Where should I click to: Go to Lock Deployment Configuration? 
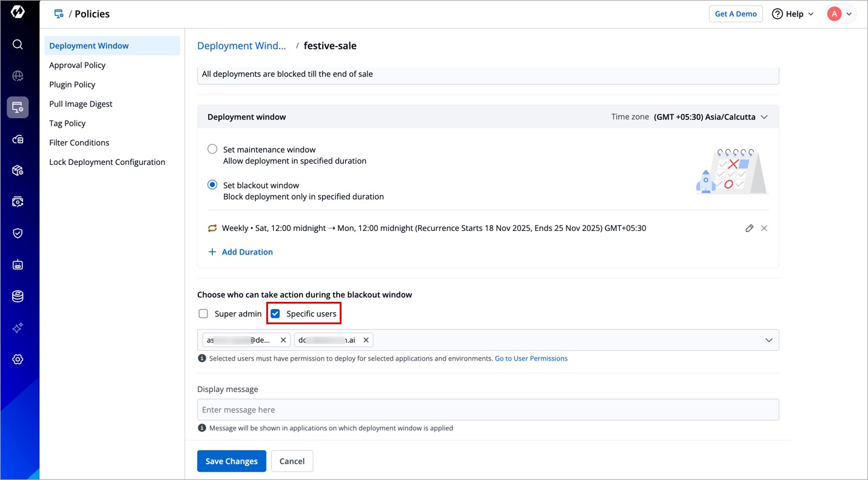[x=107, y=162]
